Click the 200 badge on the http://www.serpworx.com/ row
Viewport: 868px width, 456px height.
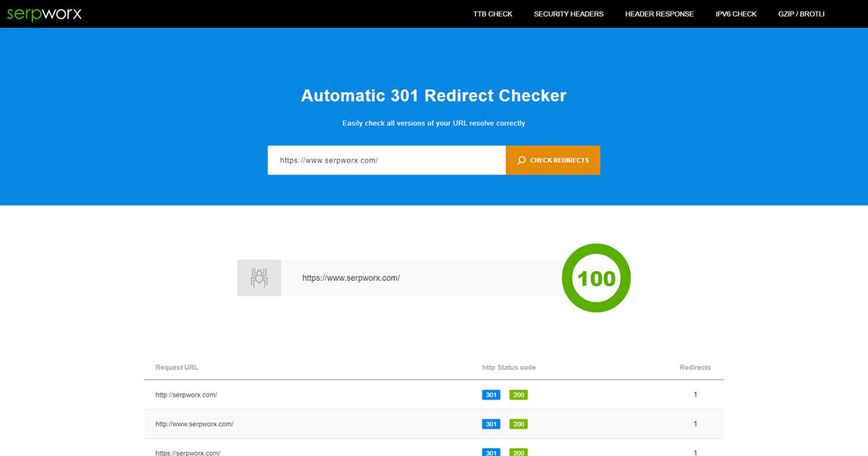[518, 423]
